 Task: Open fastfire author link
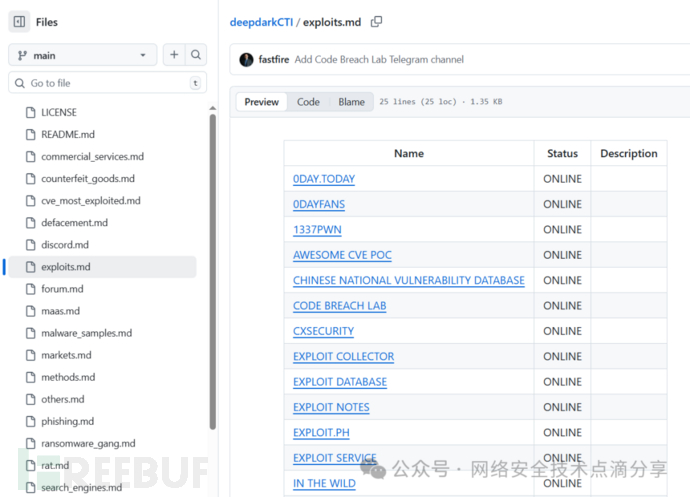point(274,59)
